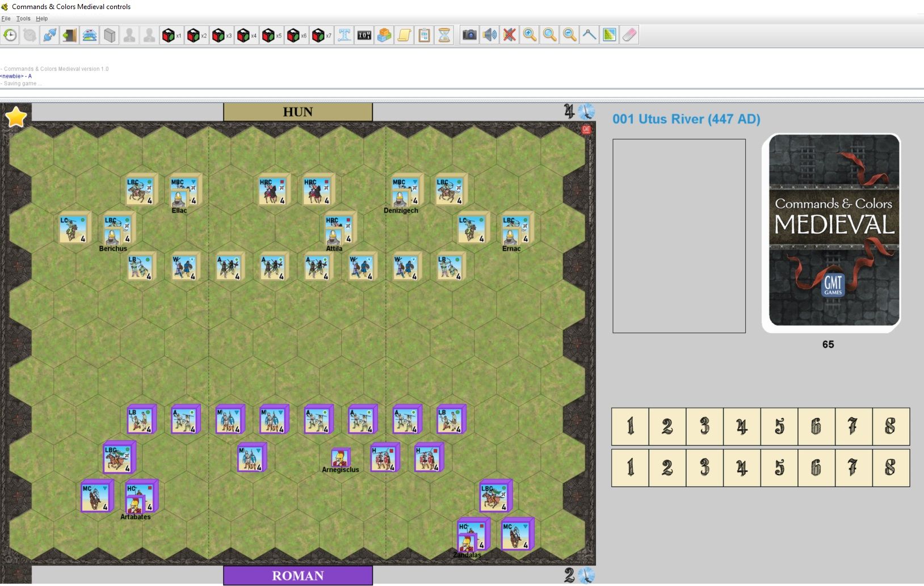Screen dimensions: 924x586
Task: Open the Tools menu
Action: pyautogui.click(x=23, y=18)
